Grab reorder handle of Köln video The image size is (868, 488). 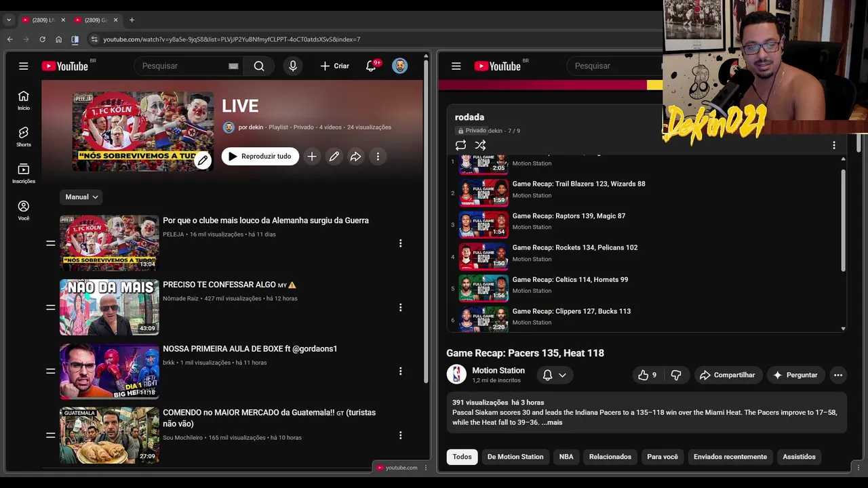pyautogui.click(x=50, y=243)
